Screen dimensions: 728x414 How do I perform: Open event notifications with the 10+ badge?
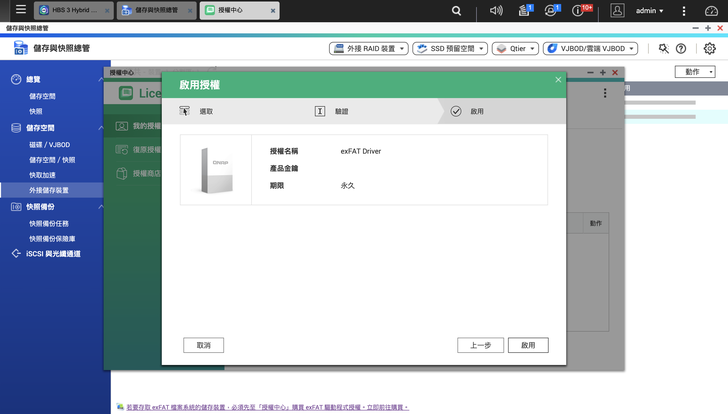(x=579, y=11)
